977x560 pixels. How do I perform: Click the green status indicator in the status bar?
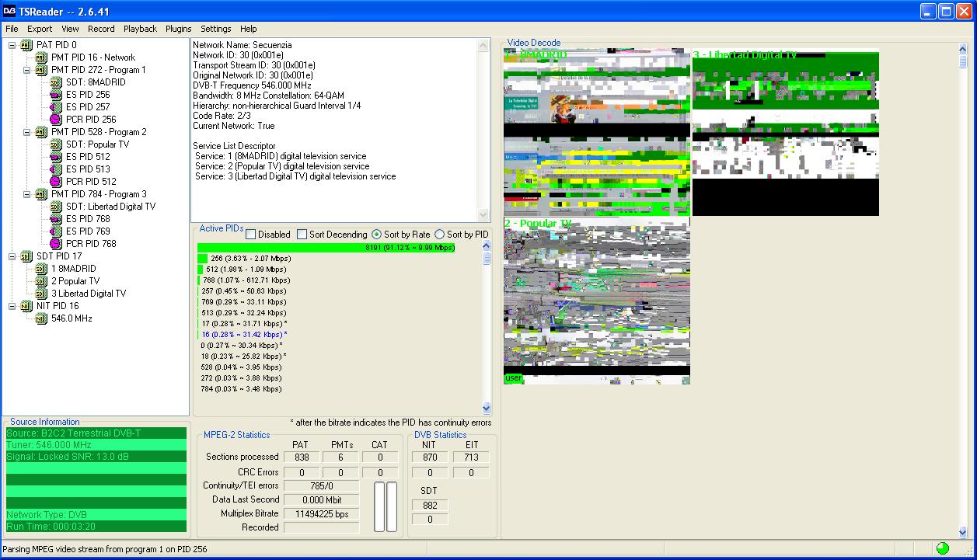coord(943,548)
